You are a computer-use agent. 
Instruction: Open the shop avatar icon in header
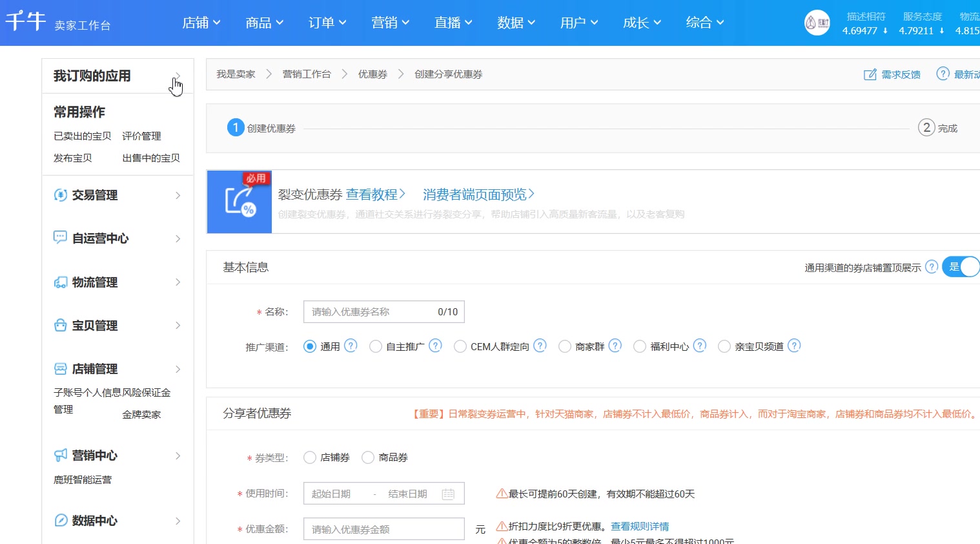[817, 23]
